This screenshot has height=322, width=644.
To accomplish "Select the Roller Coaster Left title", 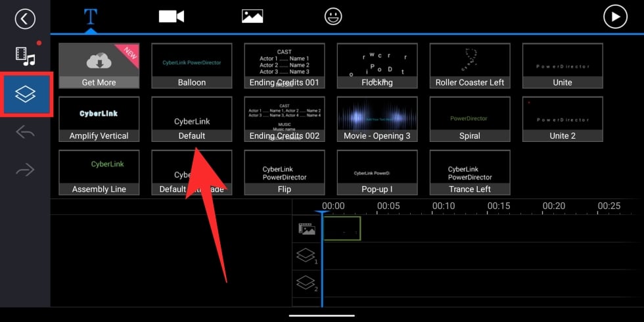I will pyautogui.click(x=470, y=66).
